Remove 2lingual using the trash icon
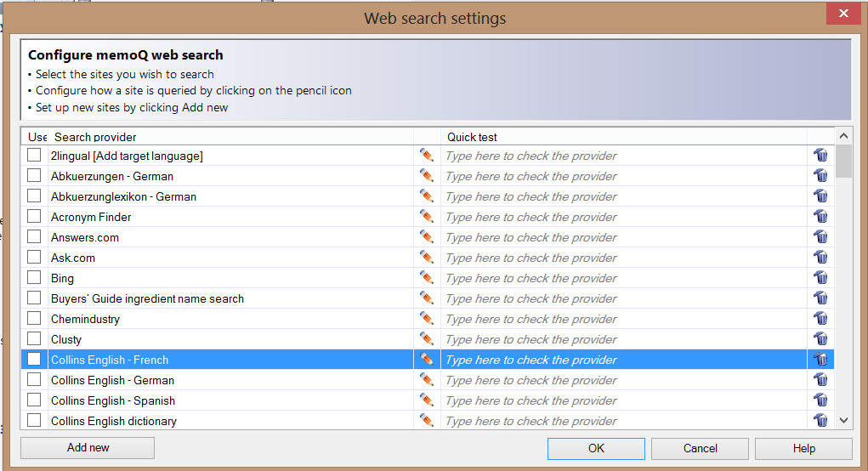The image size is (868, 471). [x=820, y=156]
